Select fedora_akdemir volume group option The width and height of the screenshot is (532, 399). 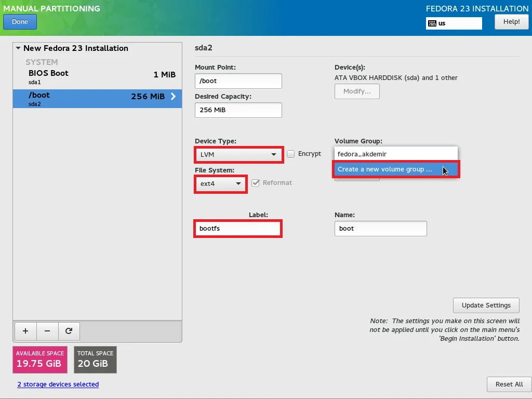coord(396,154)
